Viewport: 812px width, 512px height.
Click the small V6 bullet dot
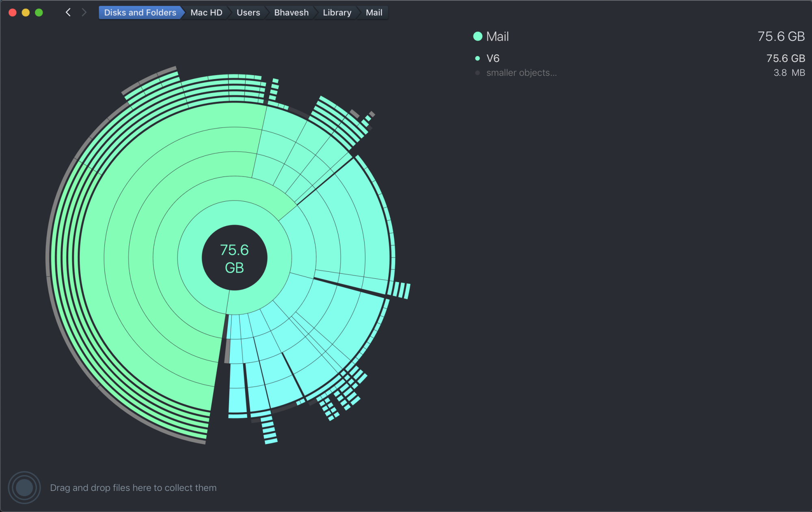coord(477,58)
